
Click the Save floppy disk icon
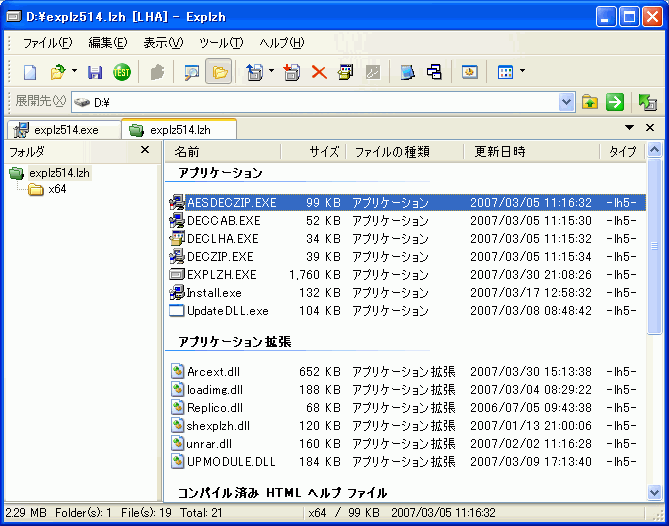pyautogui.click(x=95, y=72)
